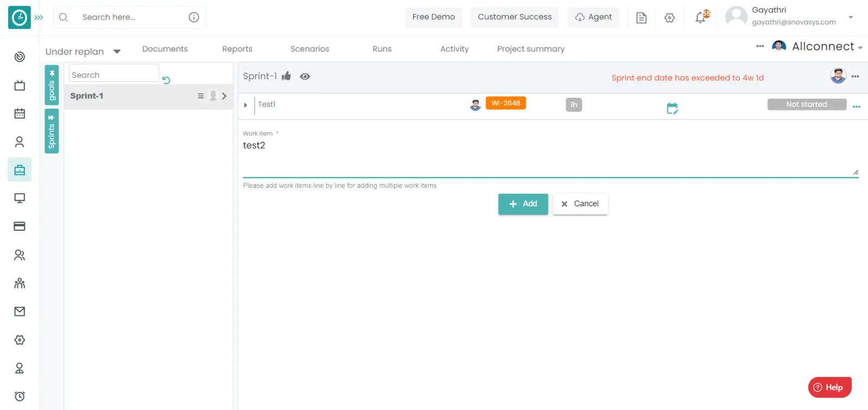868x410 pixels.
Task: Open the briefcase projects icon in sidebar
Action: click(x=20, y=170)
